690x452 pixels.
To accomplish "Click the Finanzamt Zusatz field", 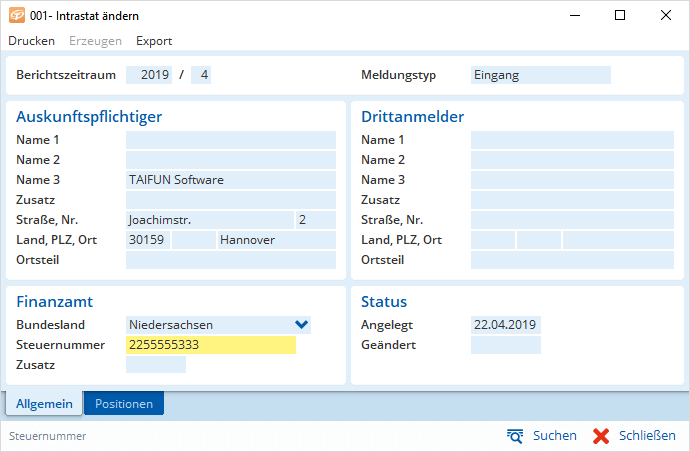I will (156, 365).
